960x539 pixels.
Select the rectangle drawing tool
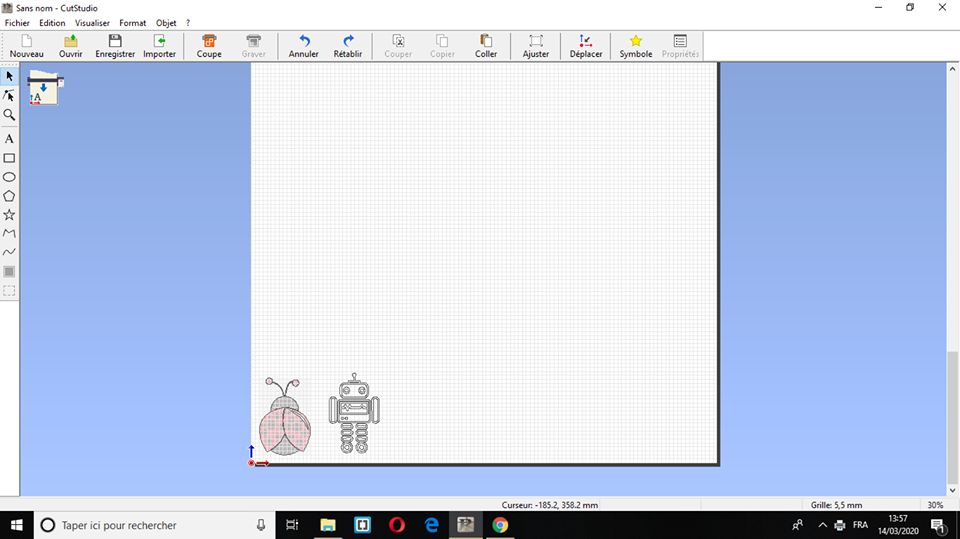9,158
